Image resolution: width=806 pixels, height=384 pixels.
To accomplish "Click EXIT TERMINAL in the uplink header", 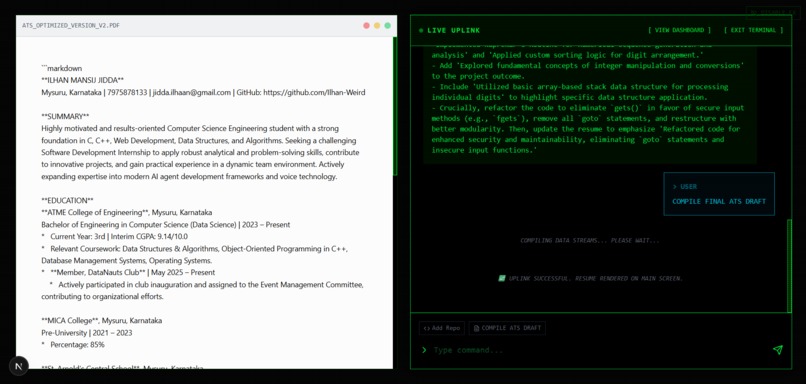I will pyautogui.click(x=754, y=30).
